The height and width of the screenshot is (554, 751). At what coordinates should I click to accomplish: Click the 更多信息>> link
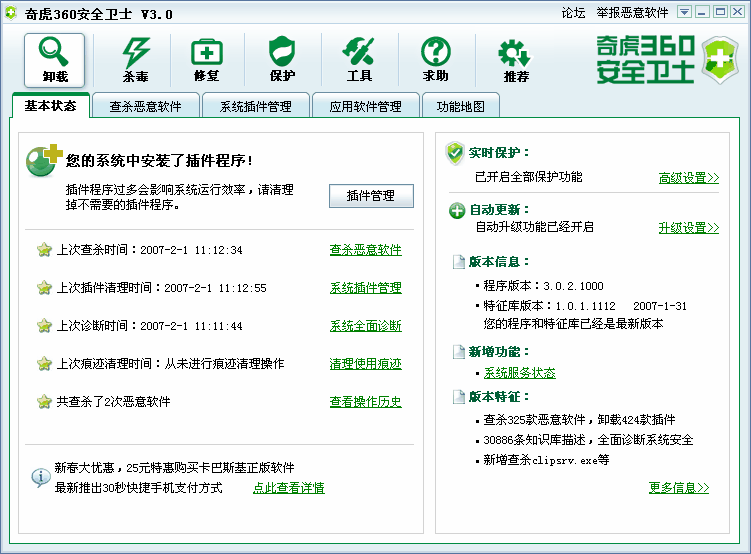[x=679, y=487]
